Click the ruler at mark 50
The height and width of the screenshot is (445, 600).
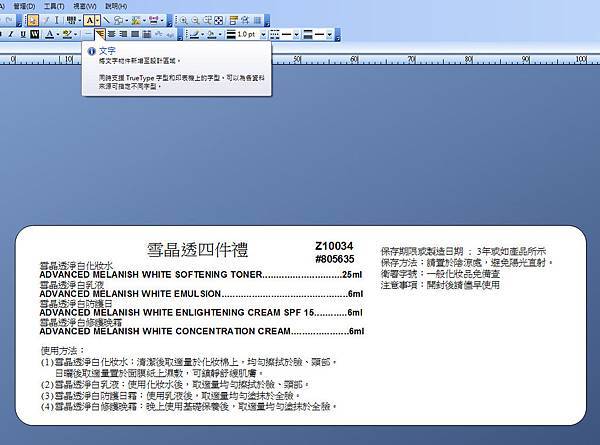pos(297,59)
